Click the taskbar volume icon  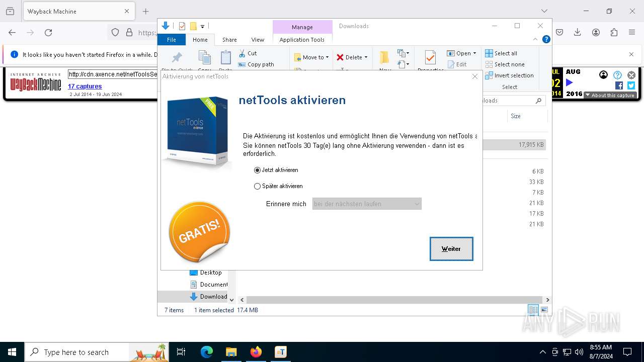(x=579, y=352)
